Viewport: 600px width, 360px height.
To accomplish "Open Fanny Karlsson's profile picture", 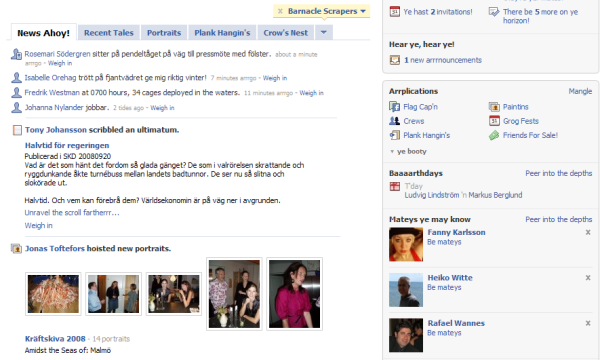I will (406, 244).
